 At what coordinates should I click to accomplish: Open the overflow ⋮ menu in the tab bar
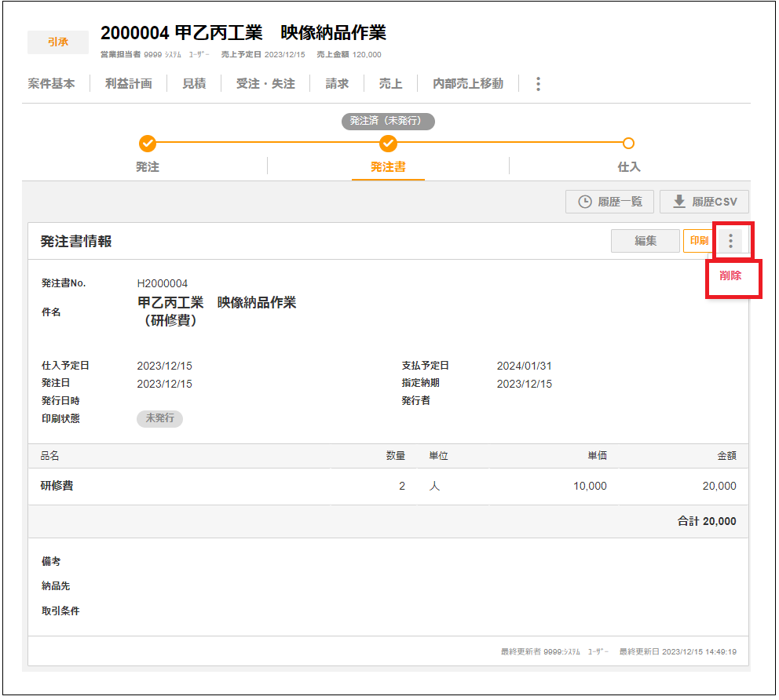pyautogui.click(x=537, y=83)
